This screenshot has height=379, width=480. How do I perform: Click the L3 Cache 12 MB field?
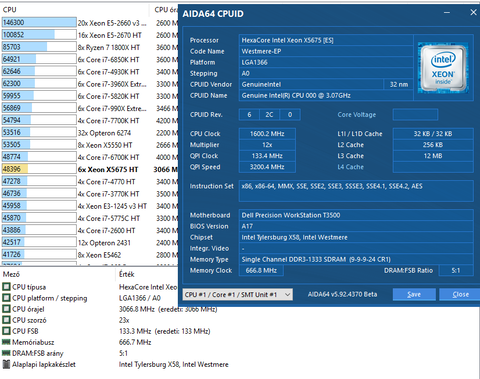coord(433,156)
